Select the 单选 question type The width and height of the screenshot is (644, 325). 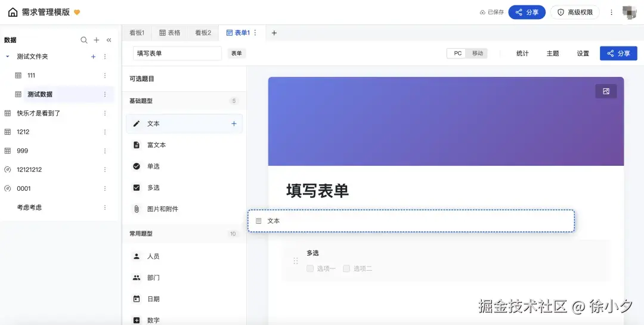184,166
